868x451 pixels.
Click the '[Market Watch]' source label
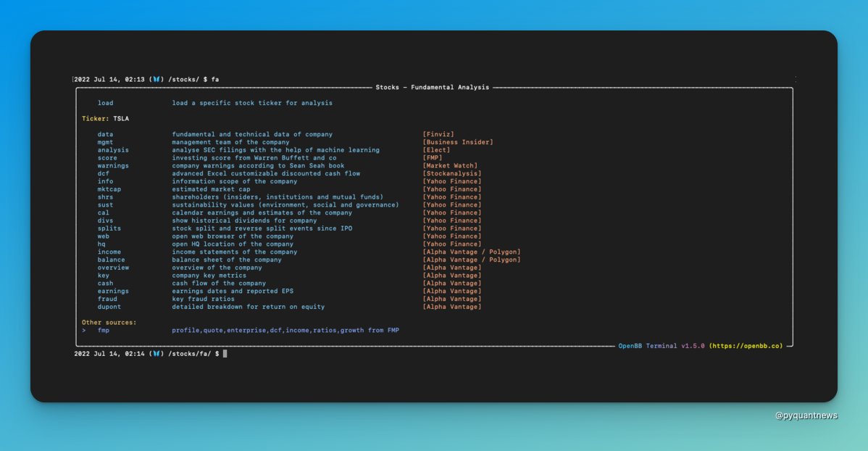450,165
